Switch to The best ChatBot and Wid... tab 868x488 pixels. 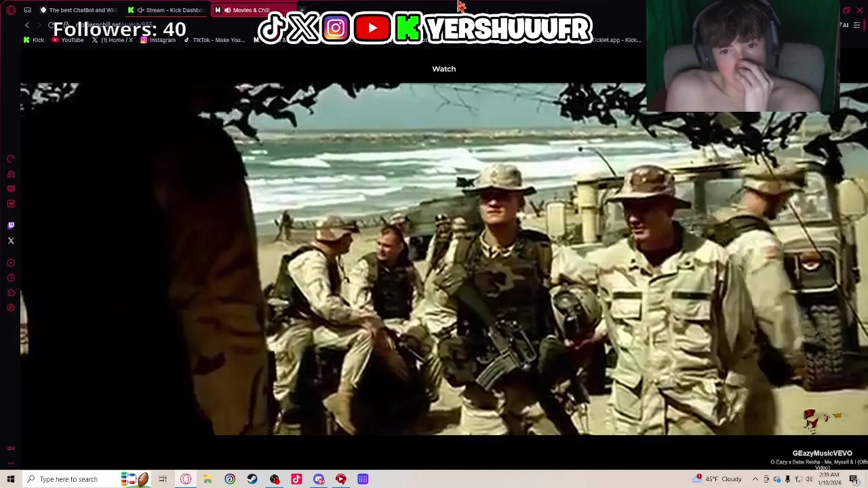click(79, 10)
